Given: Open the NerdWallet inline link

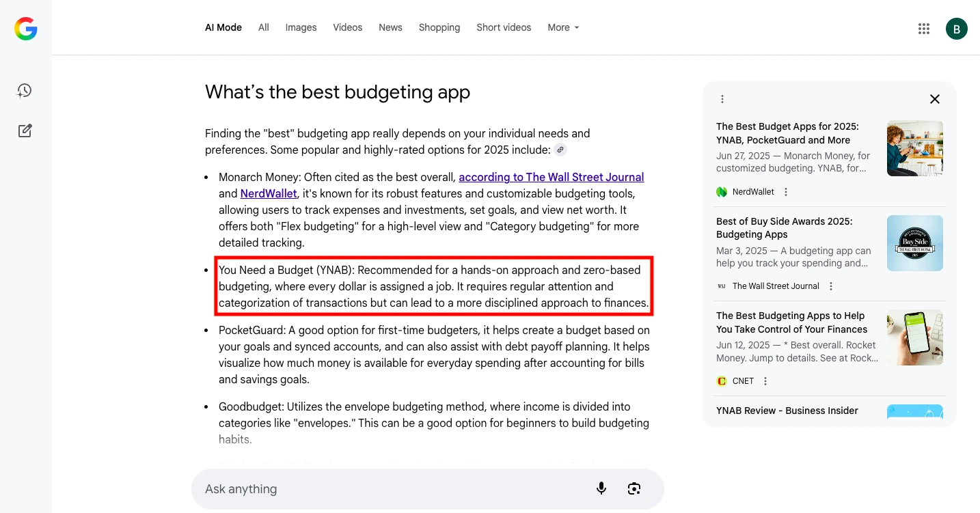Looking at the screenshot, I should [x=269, y=194].
